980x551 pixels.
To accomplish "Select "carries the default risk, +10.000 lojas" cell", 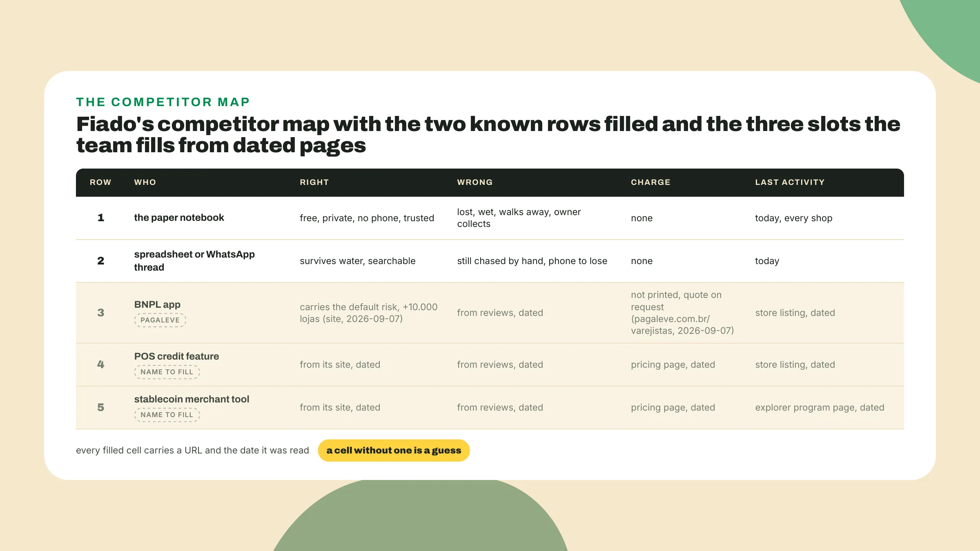I will click(x=368, y=313).
